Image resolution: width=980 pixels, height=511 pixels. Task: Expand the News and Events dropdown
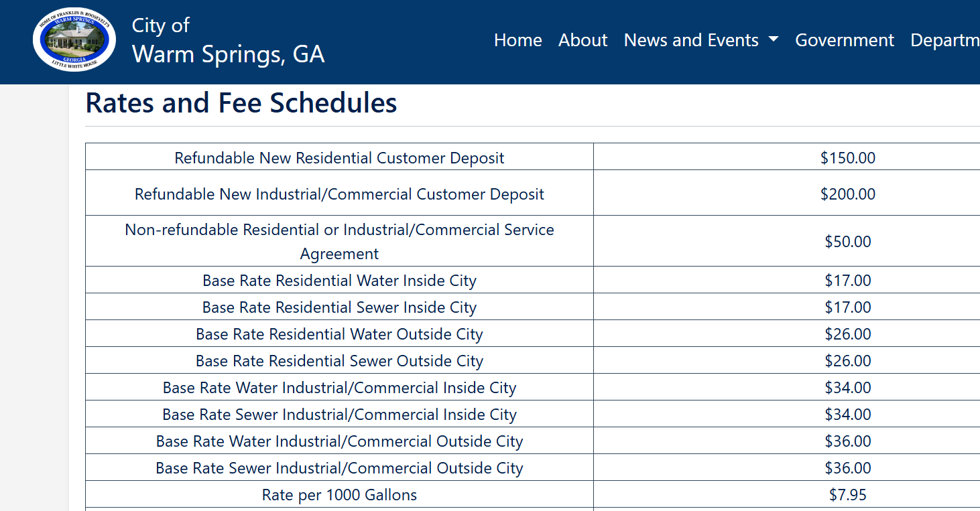point(691,40)
